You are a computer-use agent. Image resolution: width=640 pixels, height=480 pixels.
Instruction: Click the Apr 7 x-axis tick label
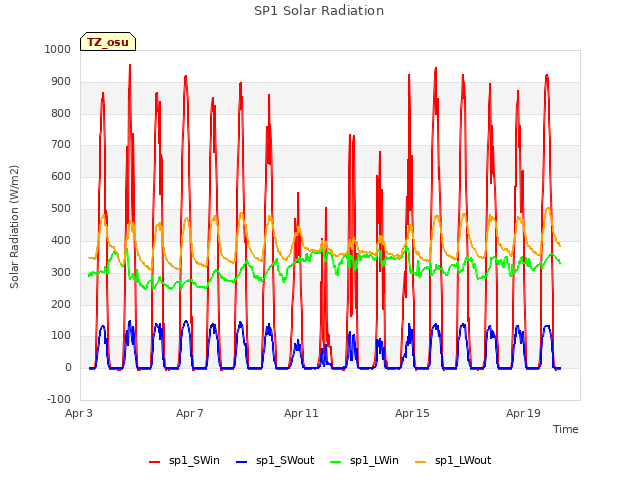(190, 413)
